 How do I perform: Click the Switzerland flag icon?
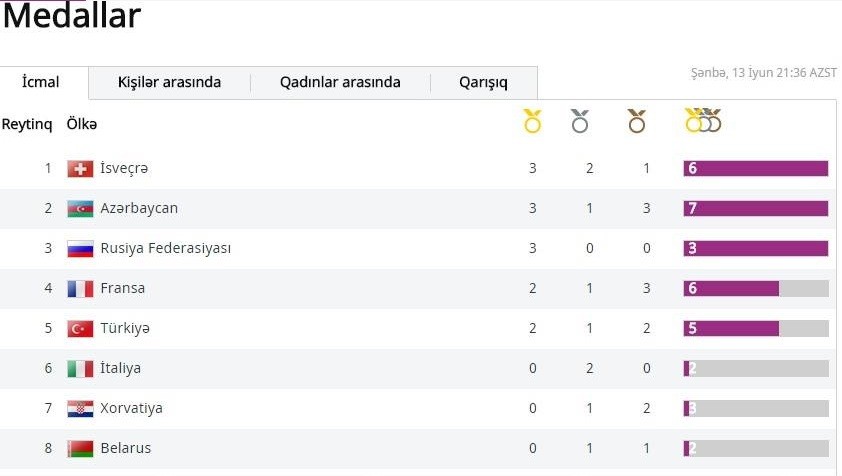tap(80, 168)
